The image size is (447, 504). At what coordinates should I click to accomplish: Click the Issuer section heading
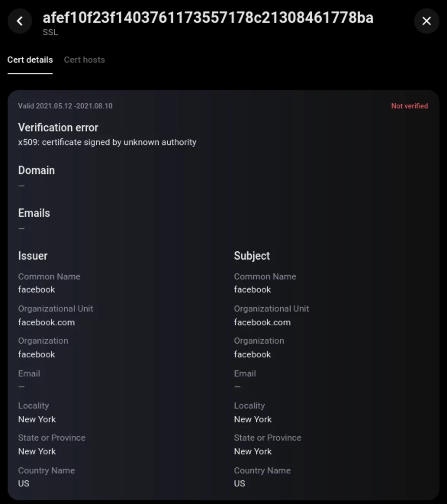pos(33,256)
